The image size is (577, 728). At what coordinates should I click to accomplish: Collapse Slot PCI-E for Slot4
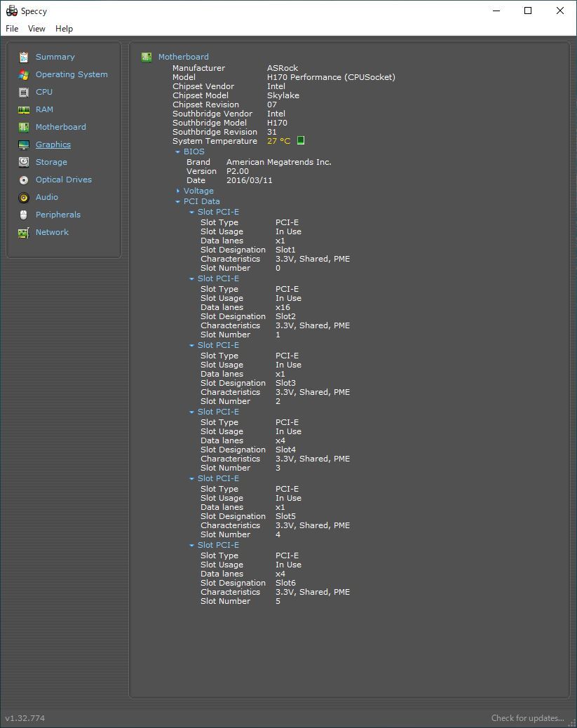(x=191, y=412)
